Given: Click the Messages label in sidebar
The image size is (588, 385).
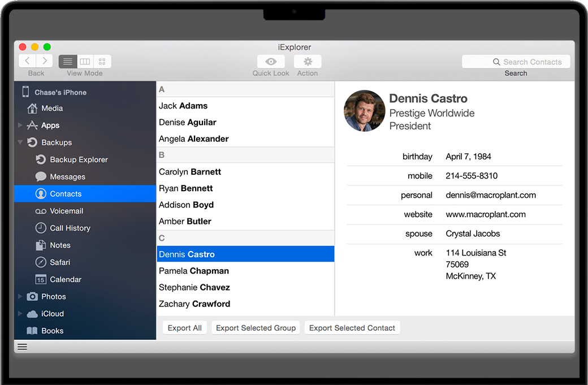Looking at the screenshot, I should [67, 176].
